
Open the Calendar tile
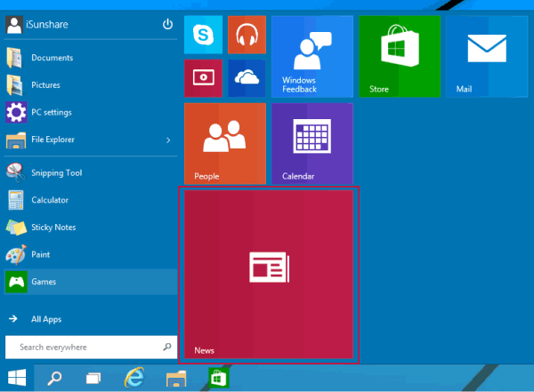pos(312,144)
